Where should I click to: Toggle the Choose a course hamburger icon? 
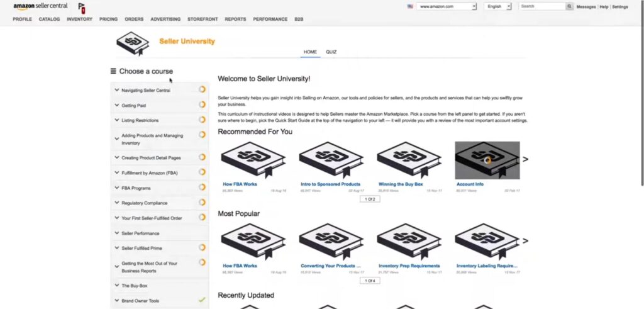113,71
